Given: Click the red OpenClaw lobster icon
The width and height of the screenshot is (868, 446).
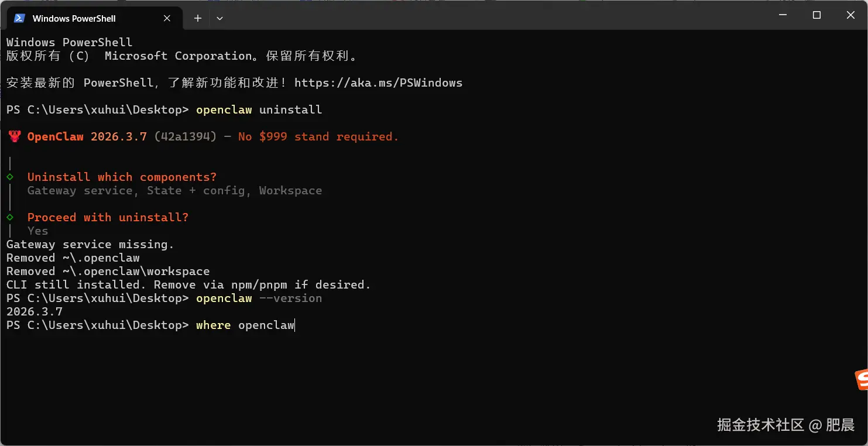Looking at the screenshot, I should (15, 137).
